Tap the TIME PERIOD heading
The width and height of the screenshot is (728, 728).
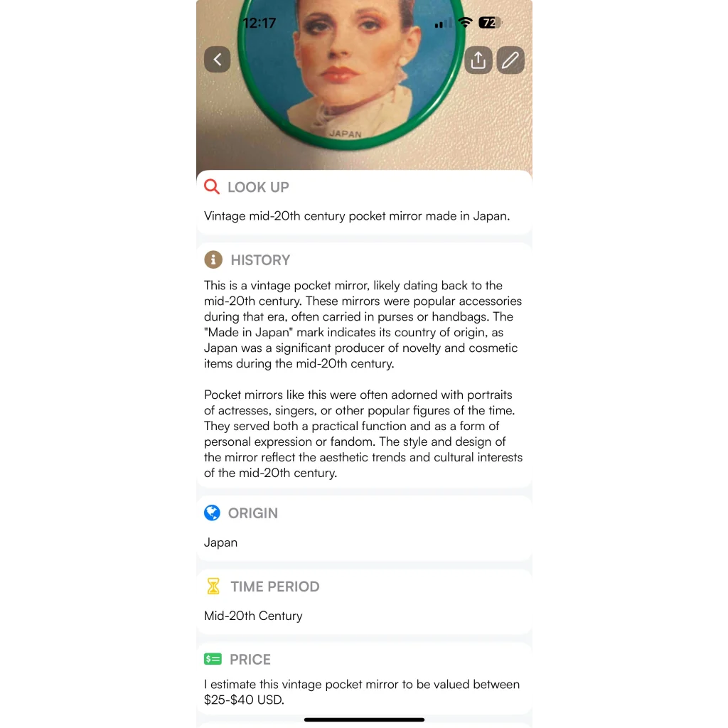point(275,587)
